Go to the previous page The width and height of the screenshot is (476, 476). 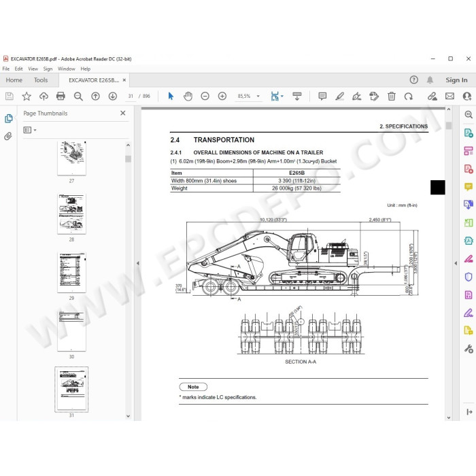coord(95,97)
